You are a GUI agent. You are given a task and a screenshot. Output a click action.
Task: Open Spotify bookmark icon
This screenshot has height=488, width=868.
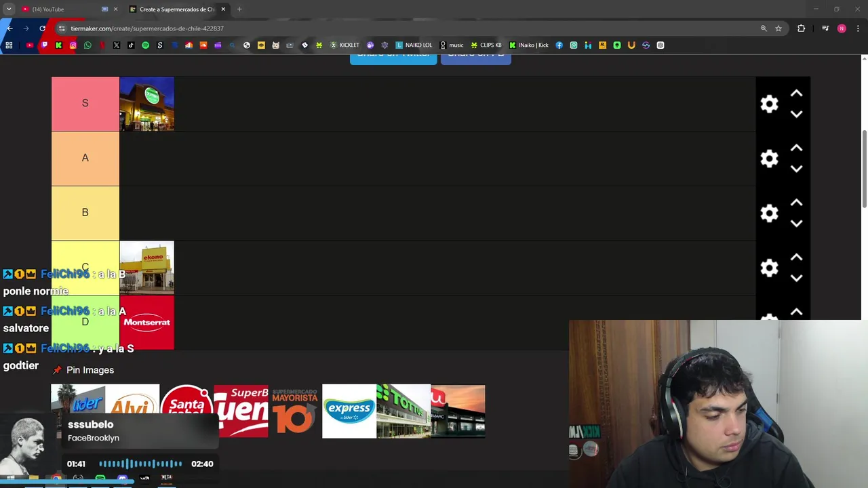pos(145,45)
